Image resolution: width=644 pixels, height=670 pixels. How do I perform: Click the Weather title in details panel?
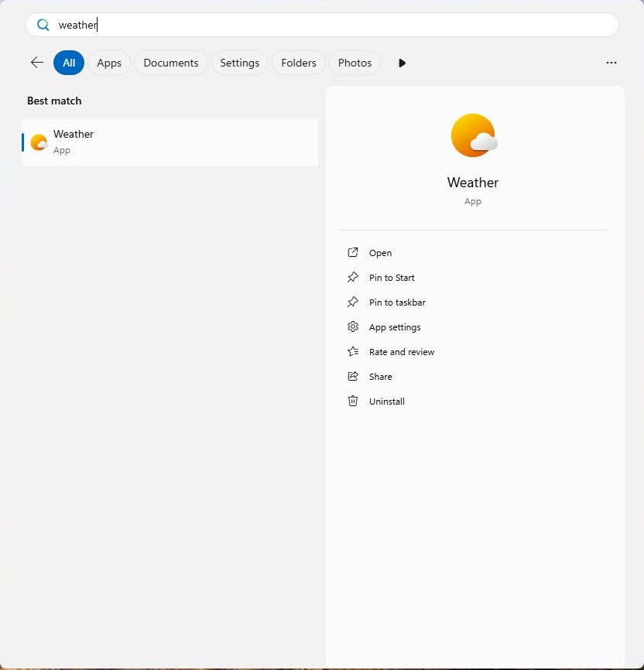coord(472,183)
